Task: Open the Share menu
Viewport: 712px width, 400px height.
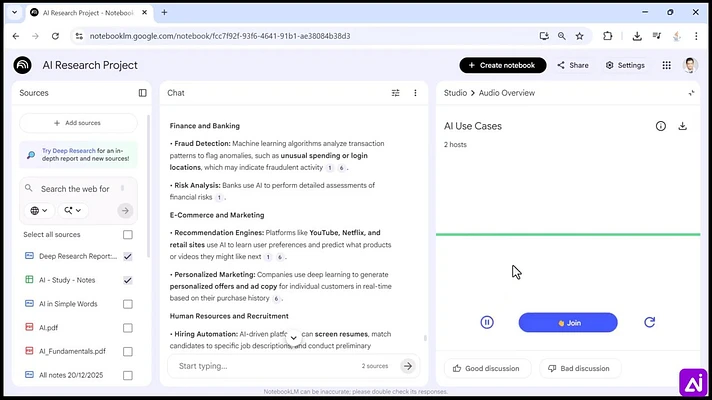Action: (573, 65)
